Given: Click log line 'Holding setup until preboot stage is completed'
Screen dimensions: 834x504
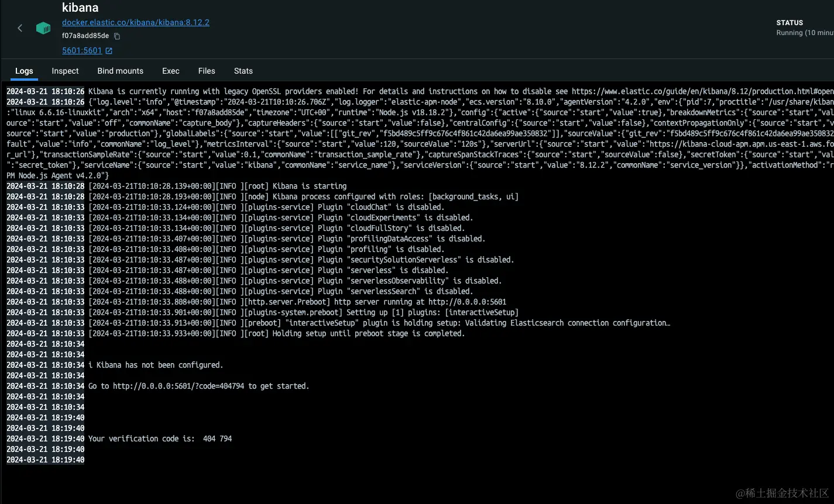Looking at the screenshot, I should coord(236,333).
